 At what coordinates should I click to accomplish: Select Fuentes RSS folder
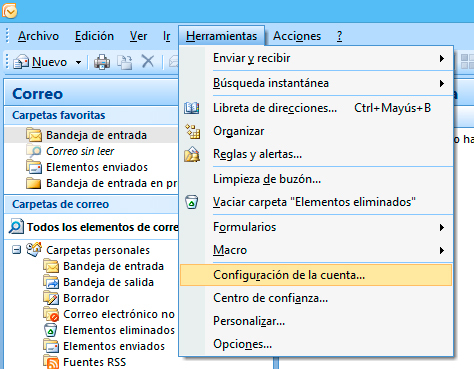pos(95,362)
